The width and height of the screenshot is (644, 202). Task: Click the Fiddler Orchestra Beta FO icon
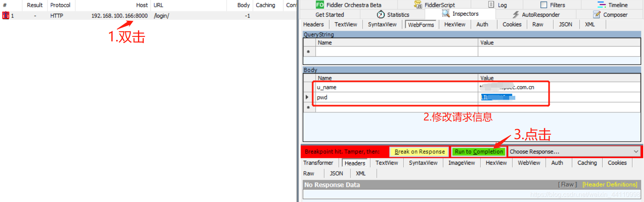(x=320, y=4)
